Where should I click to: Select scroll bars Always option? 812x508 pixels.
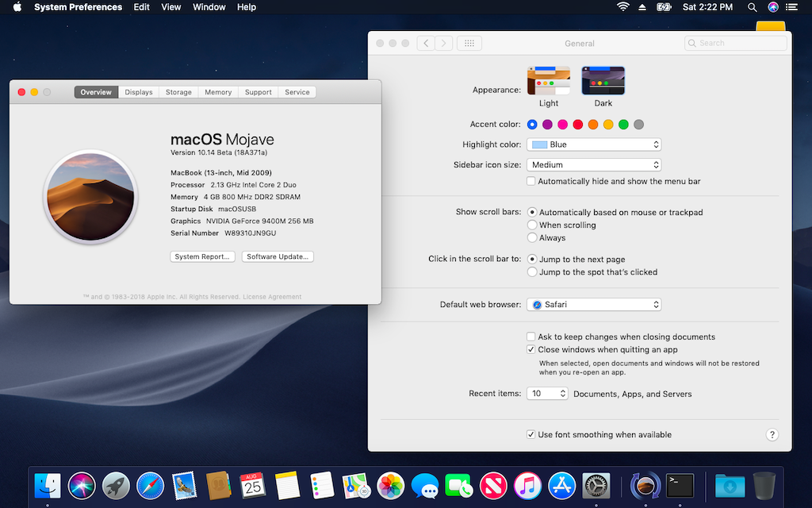tap(532, 238)
